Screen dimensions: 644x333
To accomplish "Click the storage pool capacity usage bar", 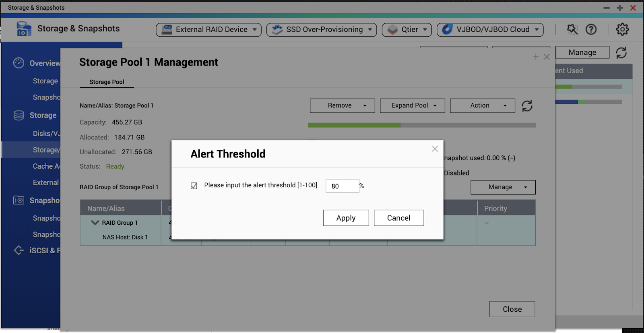I will [421, 125].
